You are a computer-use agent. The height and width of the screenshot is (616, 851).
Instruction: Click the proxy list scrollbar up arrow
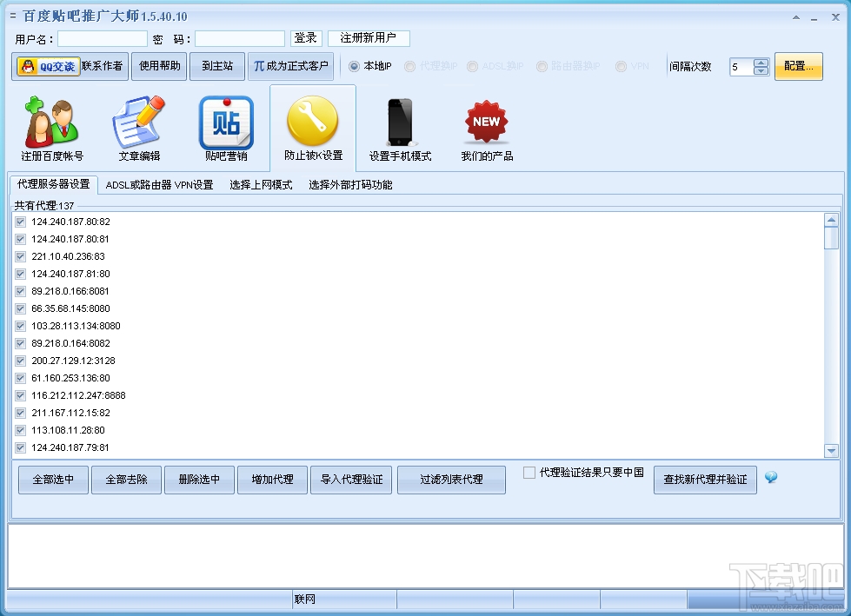(x=831, y=220)
